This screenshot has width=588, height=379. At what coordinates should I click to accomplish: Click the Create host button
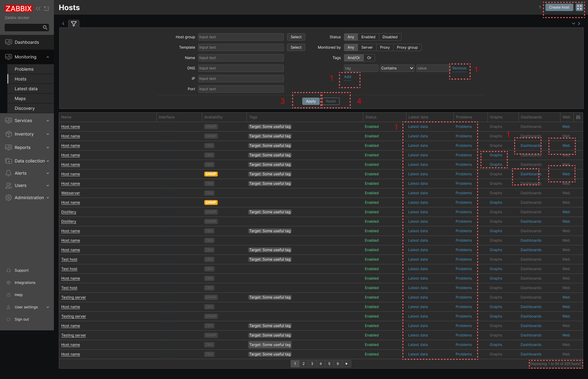(559, 7)
